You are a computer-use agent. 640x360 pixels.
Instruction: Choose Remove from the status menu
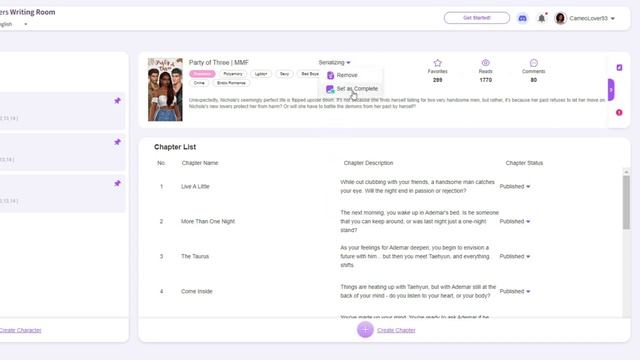point(347,75)
